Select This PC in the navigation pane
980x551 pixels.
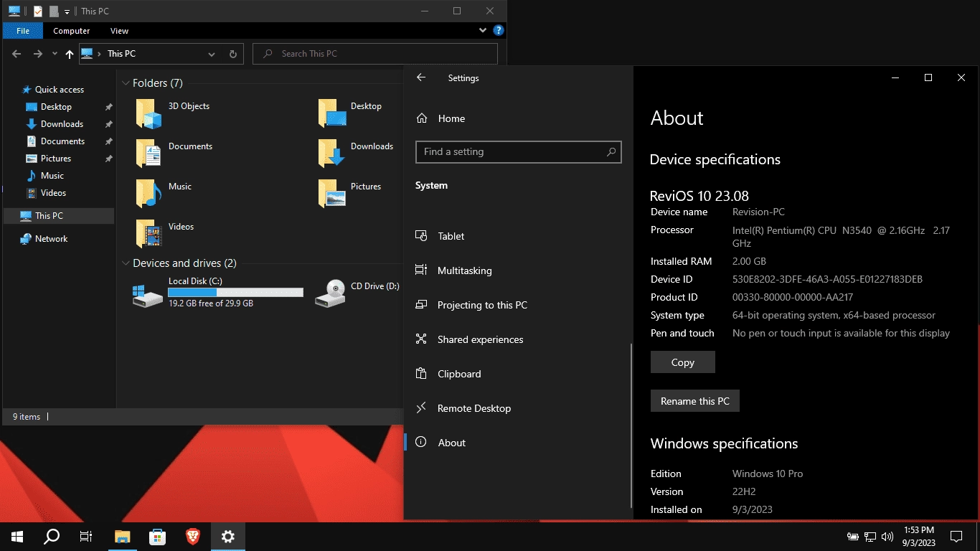(x=59, y=216)
